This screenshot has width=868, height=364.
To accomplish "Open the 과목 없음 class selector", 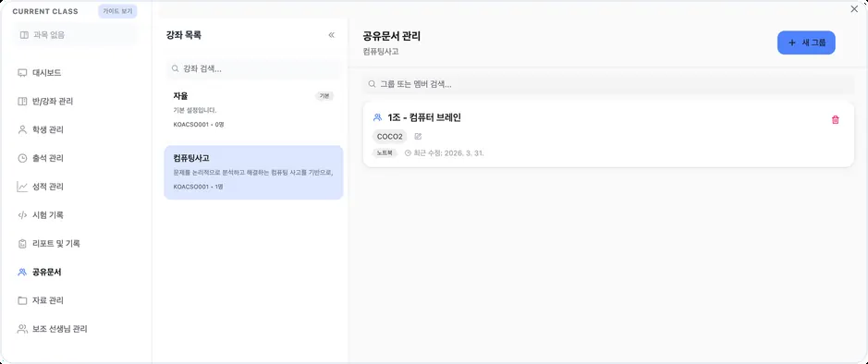I will [75, 35].
